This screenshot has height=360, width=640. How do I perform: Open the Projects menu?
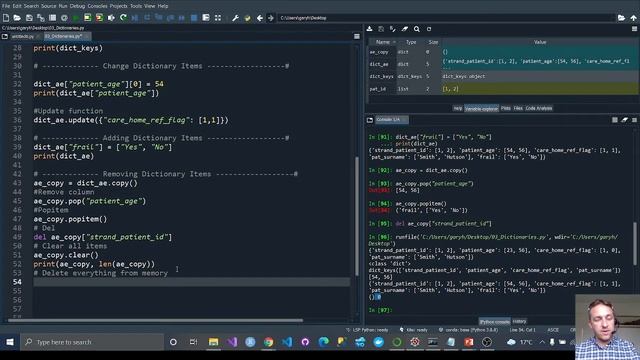pyautogui.click(x=118, y=6)
